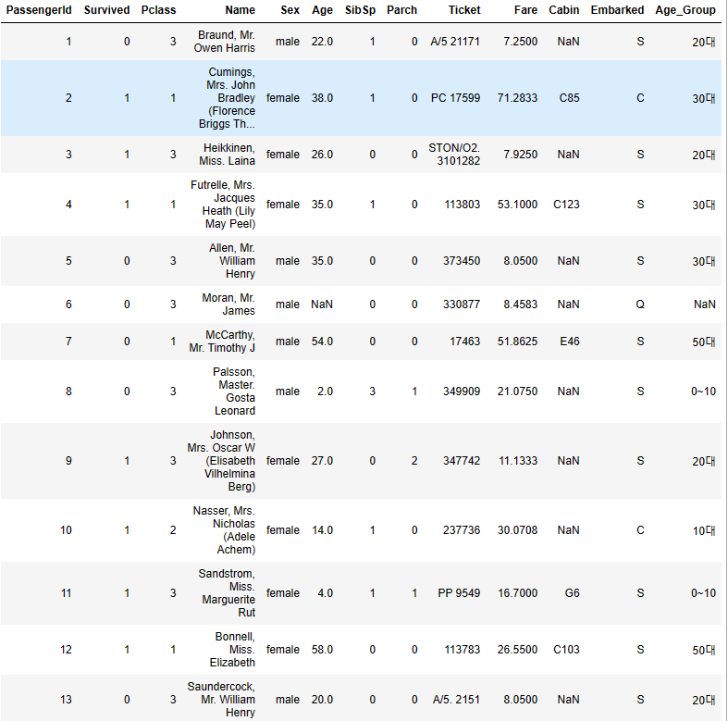Click fare value 51.8625
This screenshot has width=728, height=721.
tap(517, 342)
